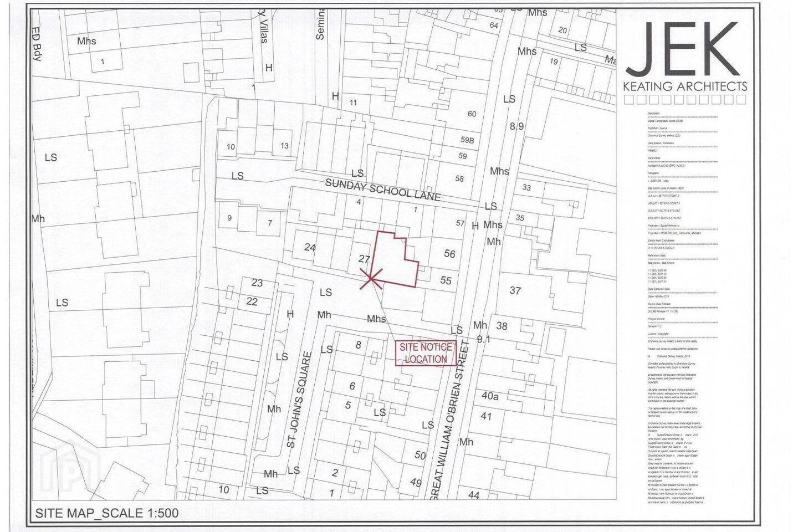
Task: Click plot number 35 on the map
Action: 520,218
